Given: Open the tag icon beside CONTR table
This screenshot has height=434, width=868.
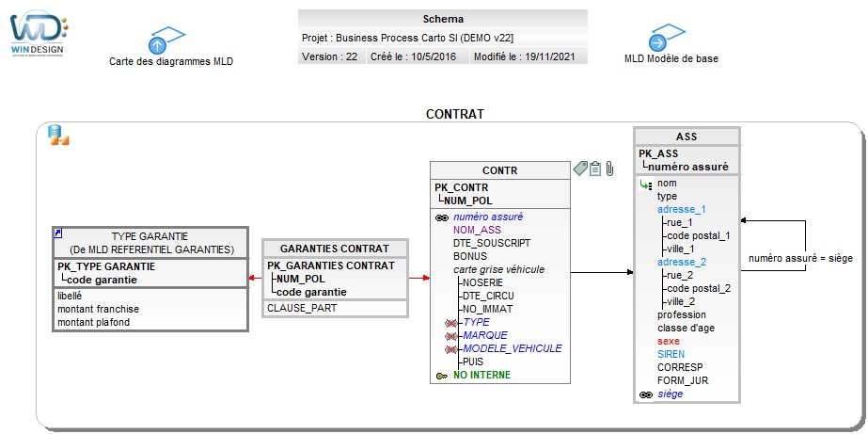Looking at the screenshot, I should coord(580,168).
